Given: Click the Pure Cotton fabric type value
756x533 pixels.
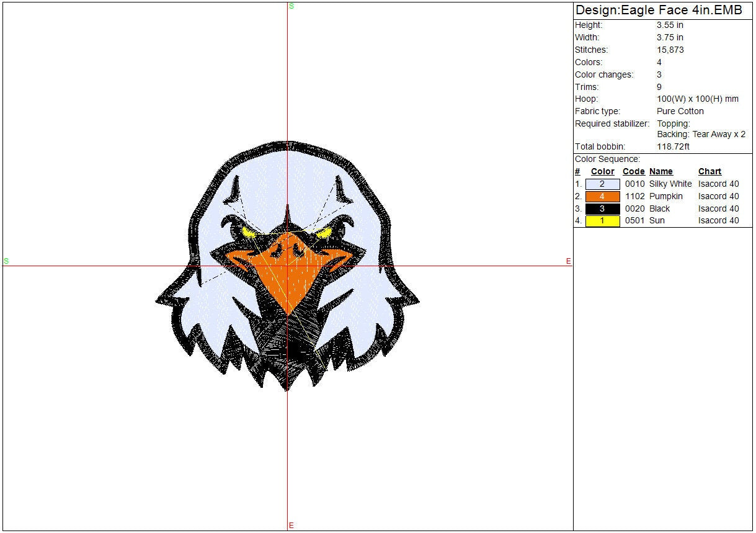Looking at the screenshot, I should [x=680, y=111].
